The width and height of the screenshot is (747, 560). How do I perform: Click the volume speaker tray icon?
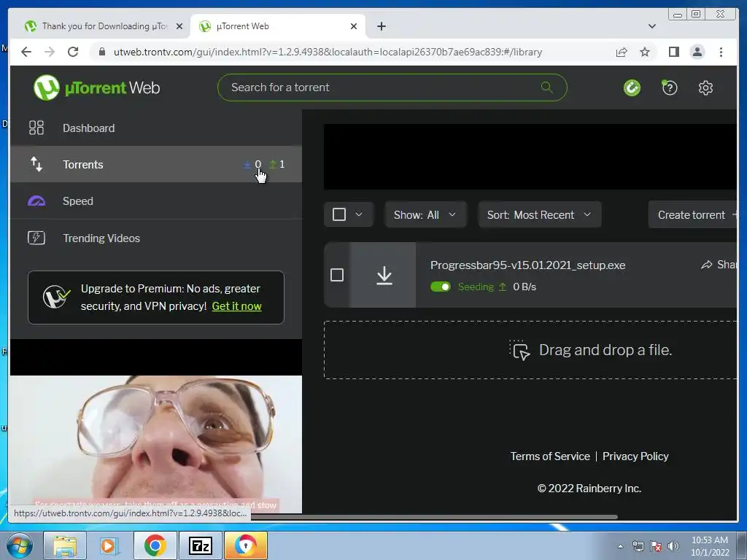tap(673, 546)
